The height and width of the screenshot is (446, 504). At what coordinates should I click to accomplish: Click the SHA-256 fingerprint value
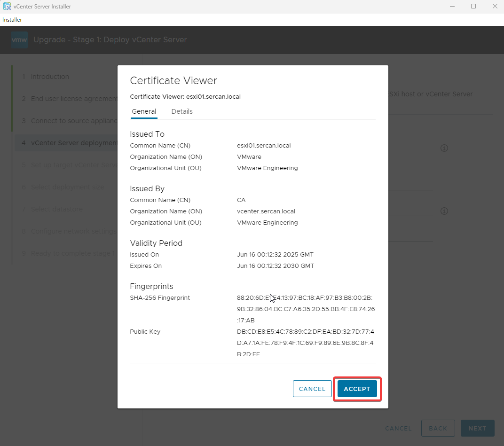coord(306,309)
